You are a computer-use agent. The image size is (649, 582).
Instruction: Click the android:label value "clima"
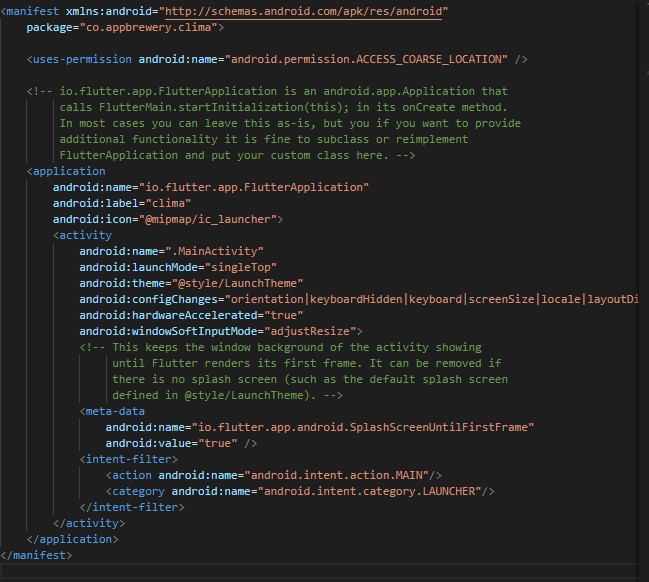(168, 203)
